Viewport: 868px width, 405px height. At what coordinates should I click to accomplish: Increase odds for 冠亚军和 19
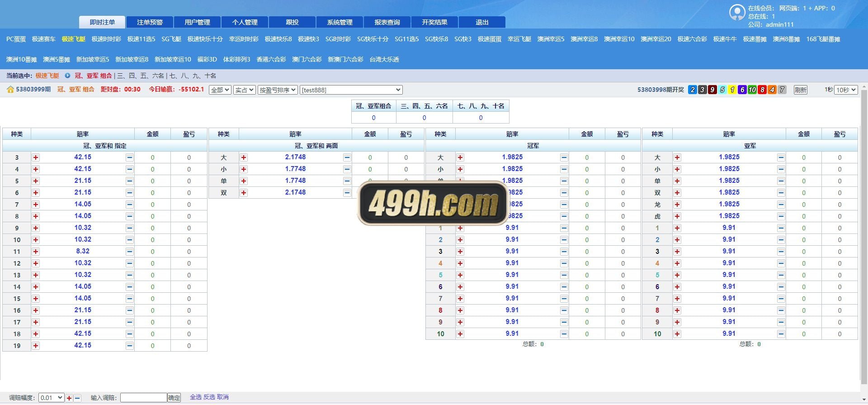click(36, 346)
